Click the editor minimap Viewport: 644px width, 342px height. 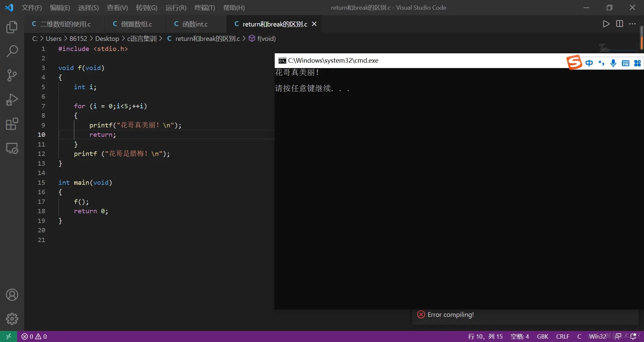point(618,48)
